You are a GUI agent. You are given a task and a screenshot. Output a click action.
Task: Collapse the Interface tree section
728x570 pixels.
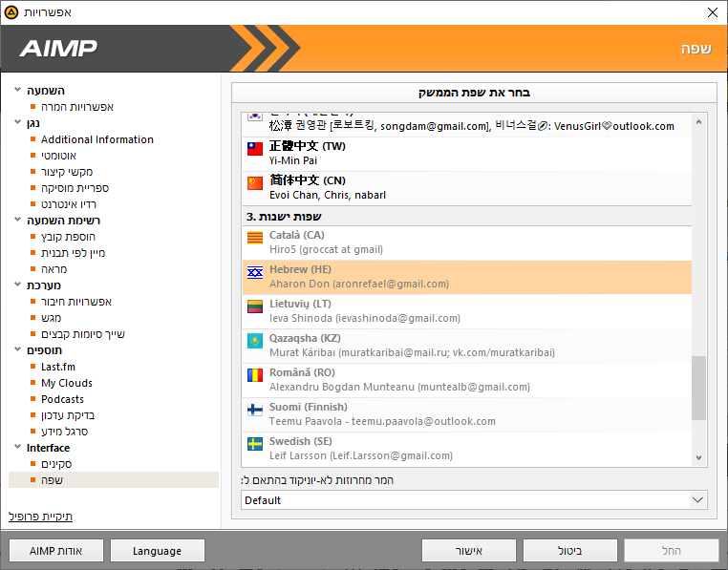tap(17, 447)
